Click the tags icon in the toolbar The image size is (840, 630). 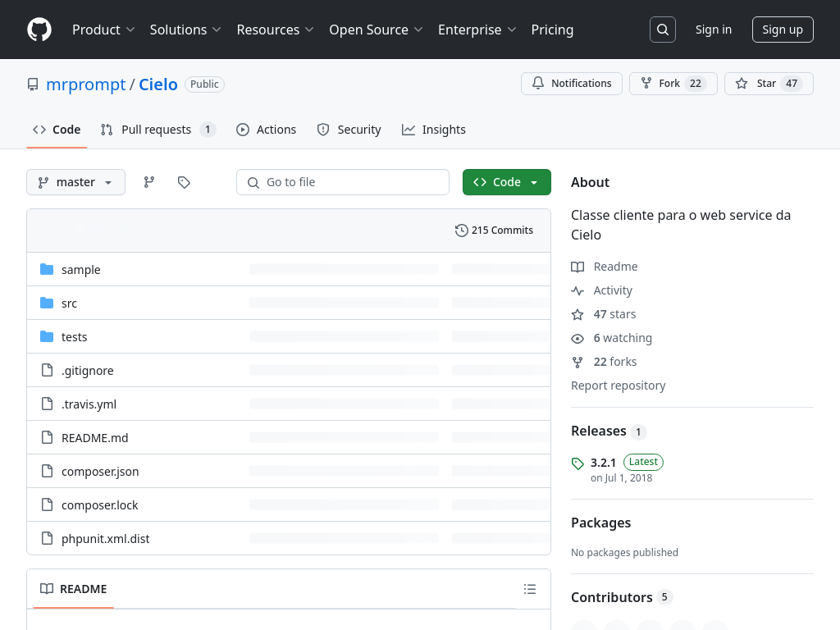[184, 182]
